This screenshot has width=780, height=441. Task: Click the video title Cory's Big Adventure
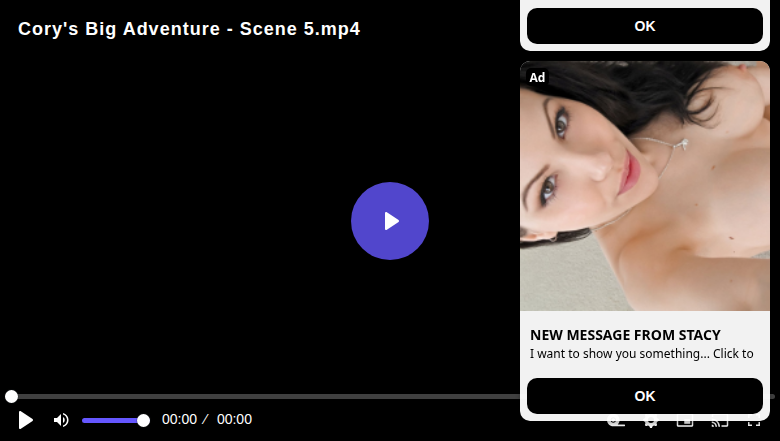point(189,29)
